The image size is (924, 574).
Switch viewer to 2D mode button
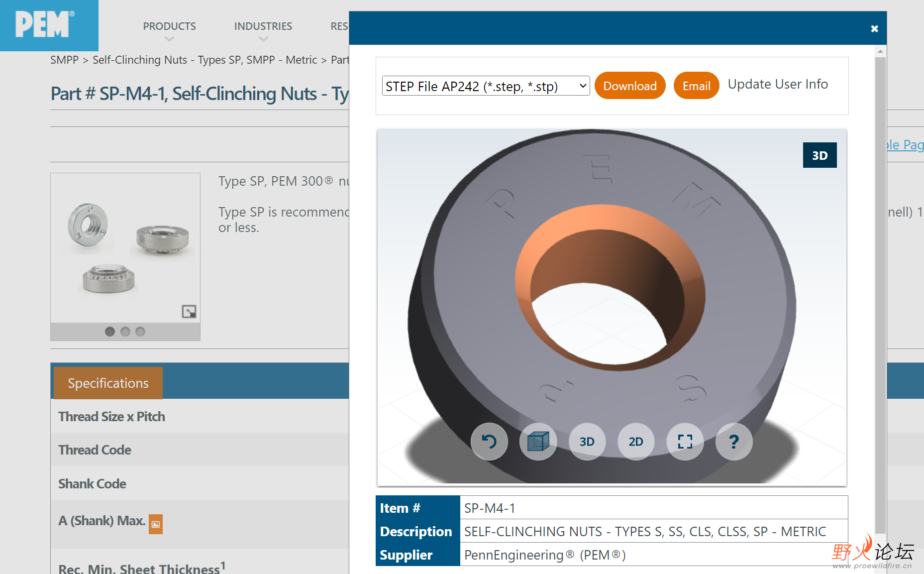636,442
